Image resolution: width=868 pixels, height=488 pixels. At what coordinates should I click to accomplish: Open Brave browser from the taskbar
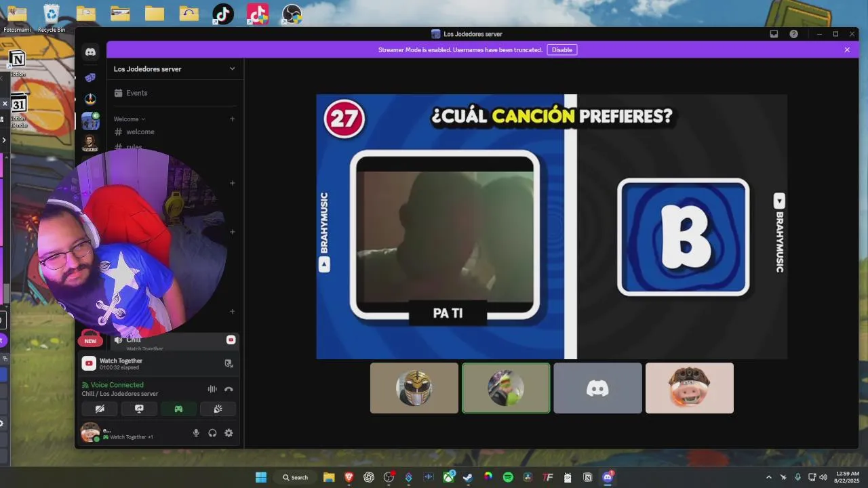click(x=349, y=477)
